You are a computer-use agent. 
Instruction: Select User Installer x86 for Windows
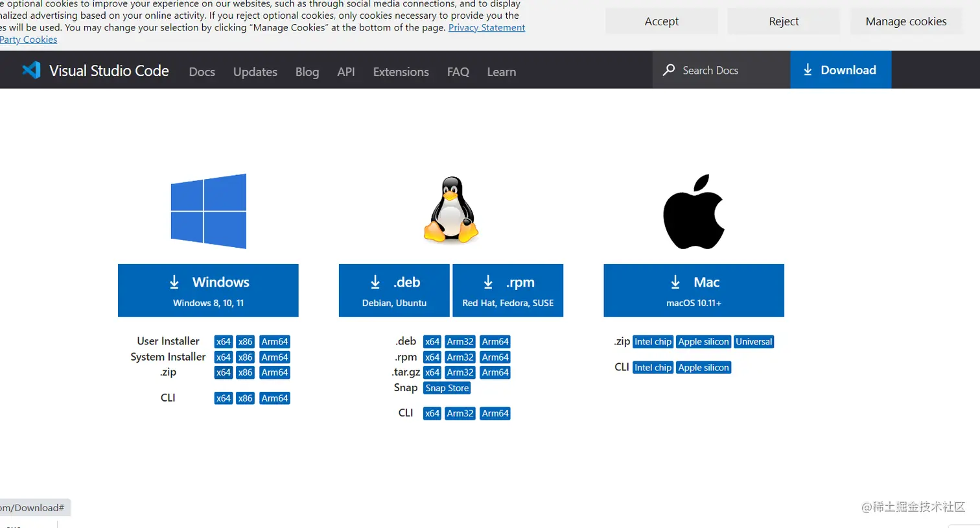pos(245,342)
